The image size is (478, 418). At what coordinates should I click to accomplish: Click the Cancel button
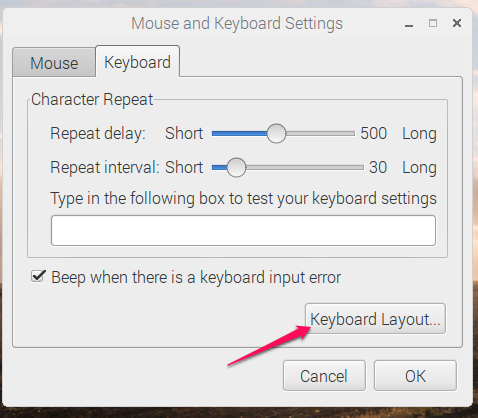click(x=324, y=376)
